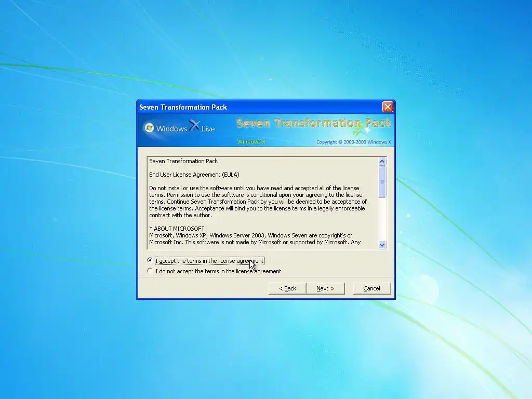Click the Windows logo orb in banner
The width and height of the screenshot is (532, 399).
pos(149,128)
